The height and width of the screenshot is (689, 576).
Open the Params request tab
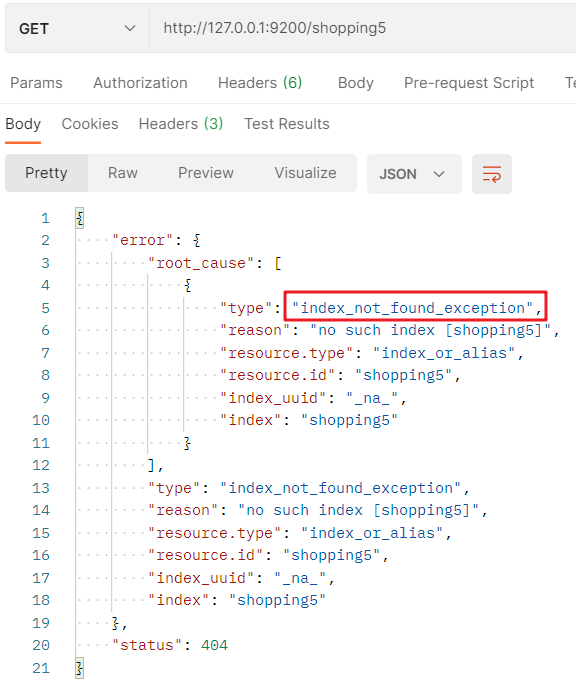(36, 83)
